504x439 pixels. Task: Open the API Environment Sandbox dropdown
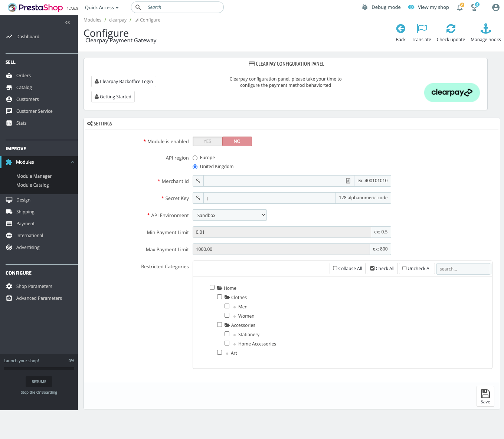click(230, 215)
